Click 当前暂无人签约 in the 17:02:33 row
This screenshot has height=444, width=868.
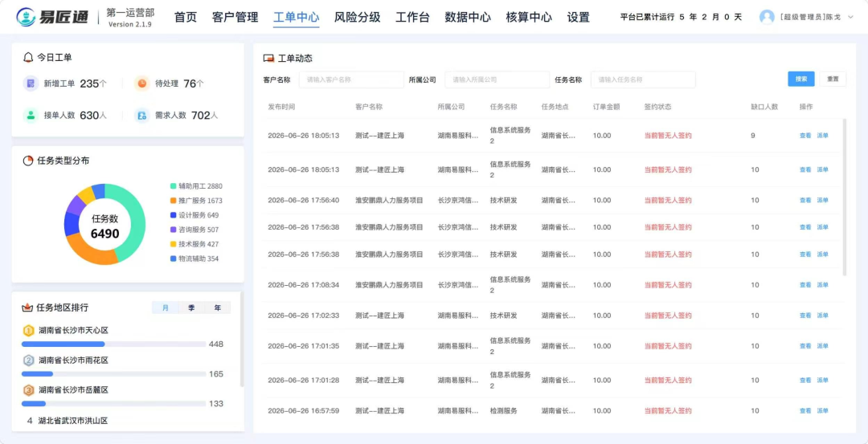click(668, 316)
